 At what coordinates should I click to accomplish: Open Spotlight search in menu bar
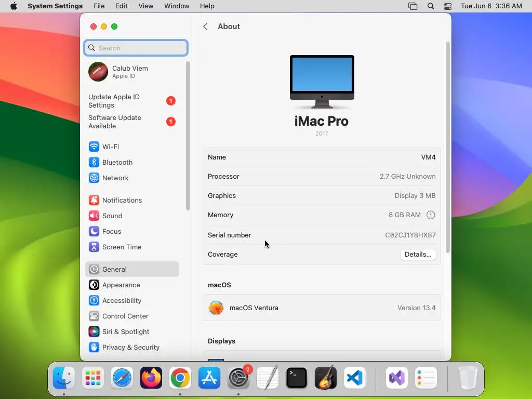click(x=431, y=6)
